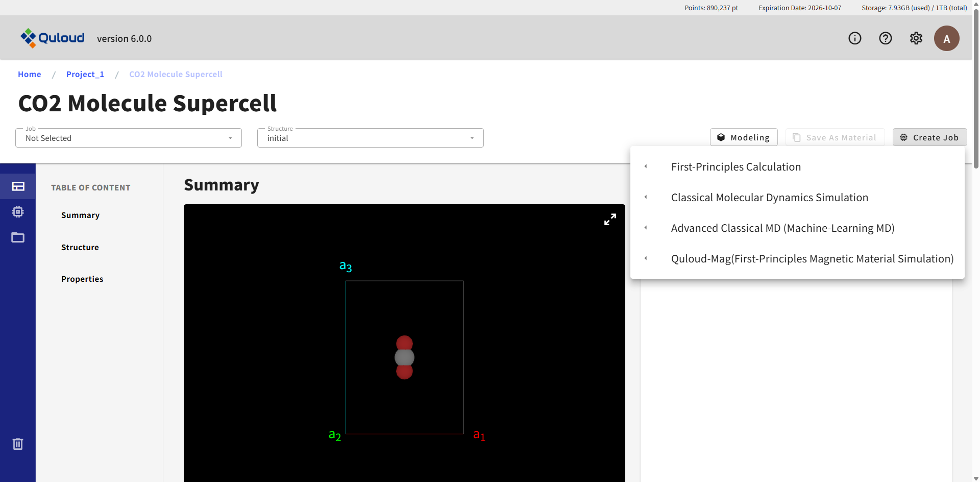Pick Quloud-Mag magnetic material simulation
The width and height of the screenshot is (980, 482).
[x=812, y=259]
